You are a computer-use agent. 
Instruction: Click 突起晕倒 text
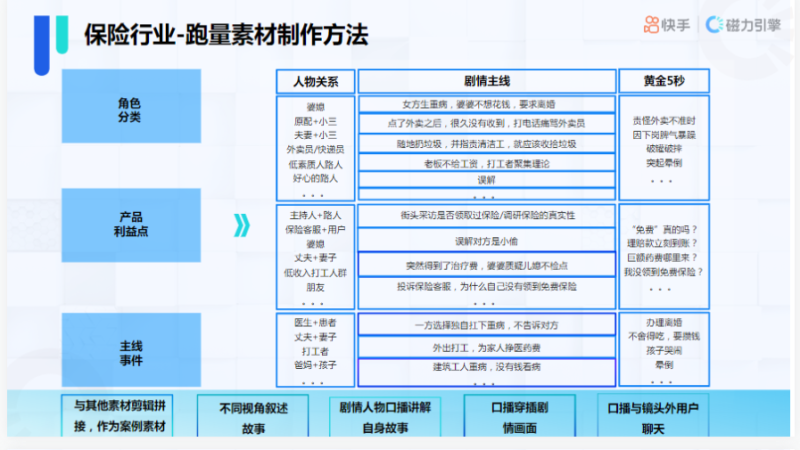(x=664, y=163)
